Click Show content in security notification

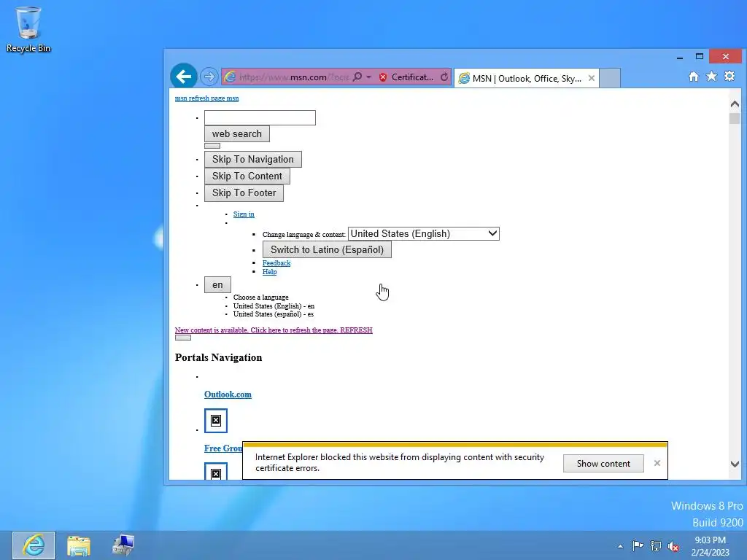point(603,463)
